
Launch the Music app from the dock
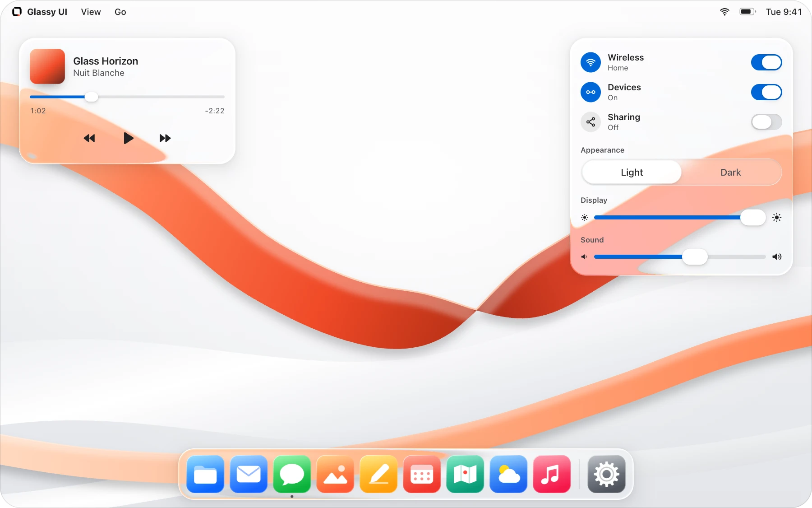point(552,474)
